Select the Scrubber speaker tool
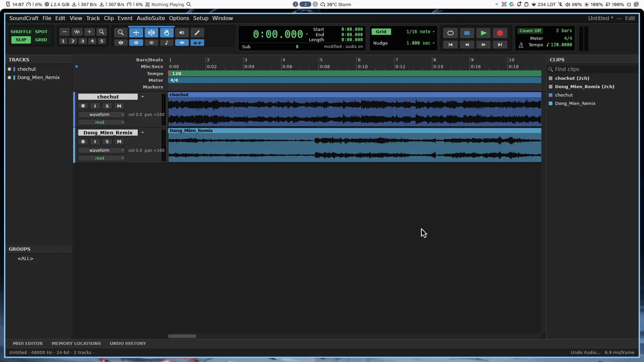 click(x=182, y=33)
